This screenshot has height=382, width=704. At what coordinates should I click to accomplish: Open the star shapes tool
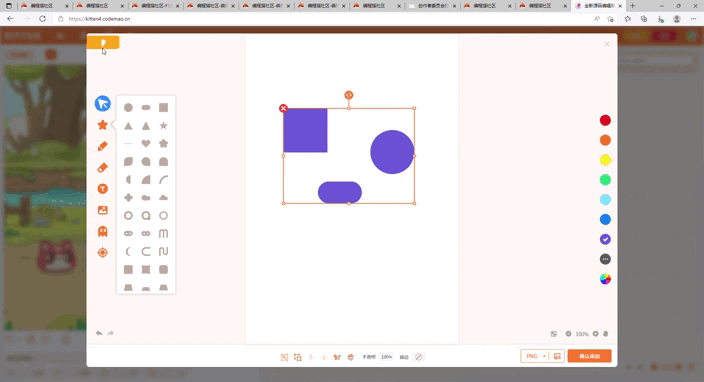[x=102, y=125]
